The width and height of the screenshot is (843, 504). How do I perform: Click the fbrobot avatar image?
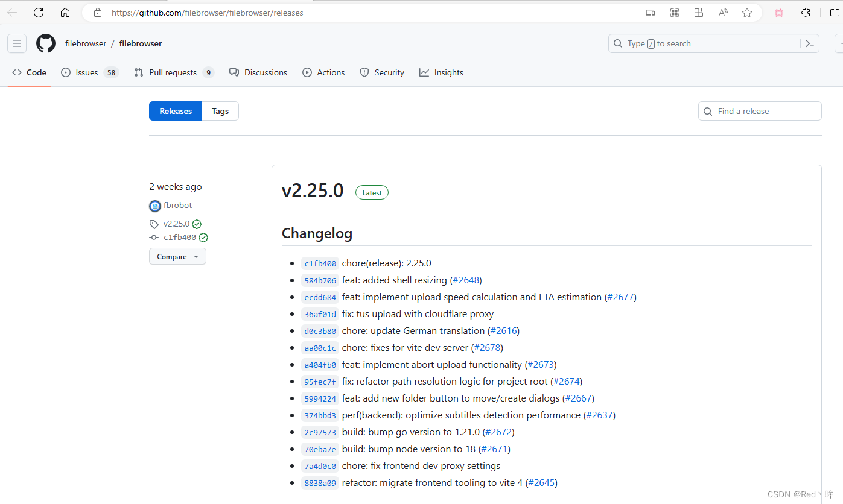click(155, 206)
